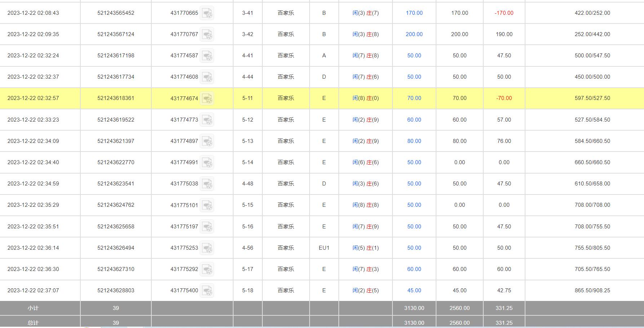Click bet amount 60.00 in row 5-17
Image resolution: width=644 pixels, height=328 pixels.
[x=414, y=269]
